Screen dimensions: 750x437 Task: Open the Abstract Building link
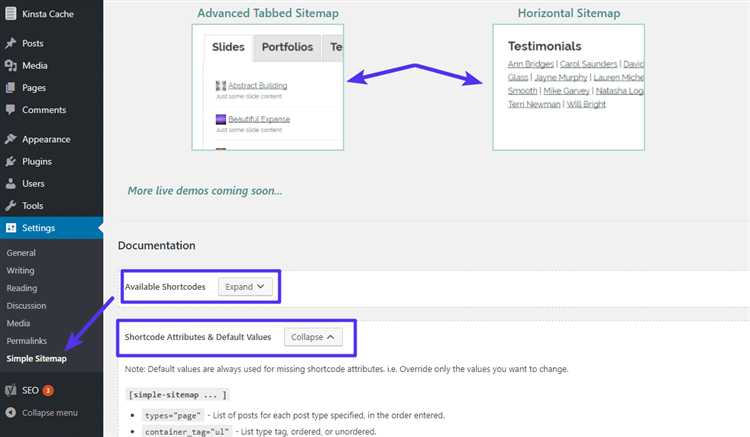pyautogui.click(x=258, y=86)
